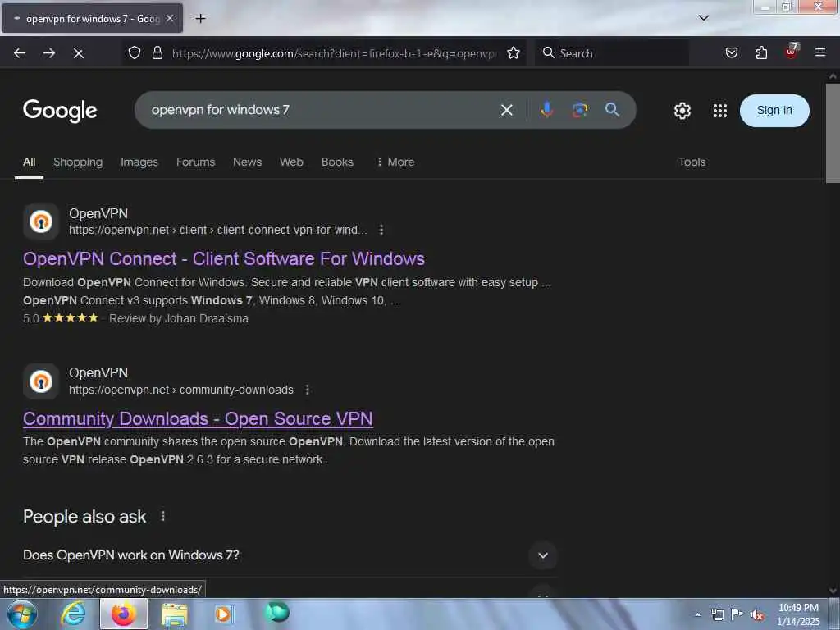This screenshot has height=630, width=840.
Task: Open the red extension with badge 7
Action: 792,52
